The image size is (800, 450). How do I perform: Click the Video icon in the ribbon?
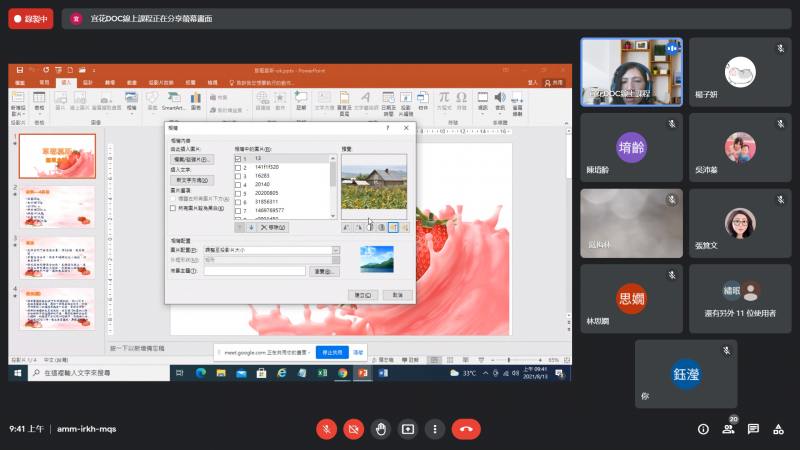[483, 97]
